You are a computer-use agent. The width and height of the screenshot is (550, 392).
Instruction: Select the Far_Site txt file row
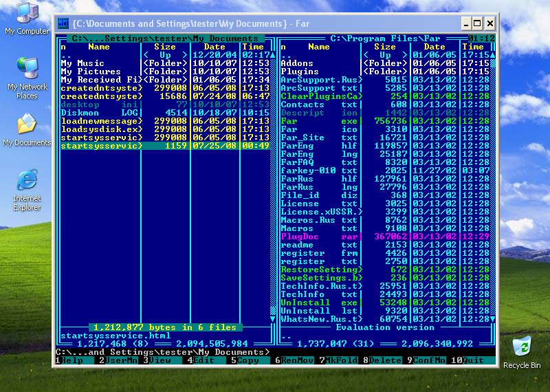pos(385,138)
